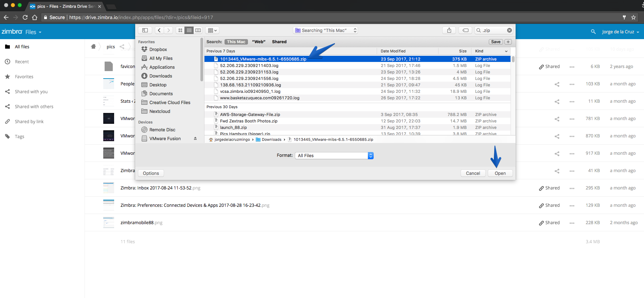Click Downloads in the path bar
The height and width of the screenshot is (298, 644).
pos(269,139)
